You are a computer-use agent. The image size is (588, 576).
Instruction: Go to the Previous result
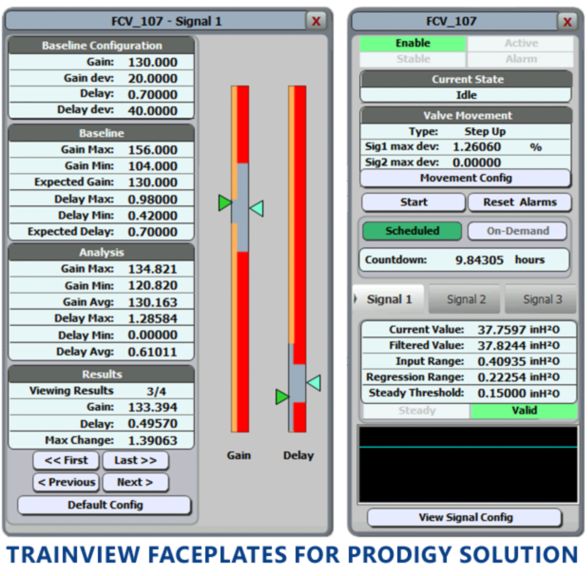point(66,483)
